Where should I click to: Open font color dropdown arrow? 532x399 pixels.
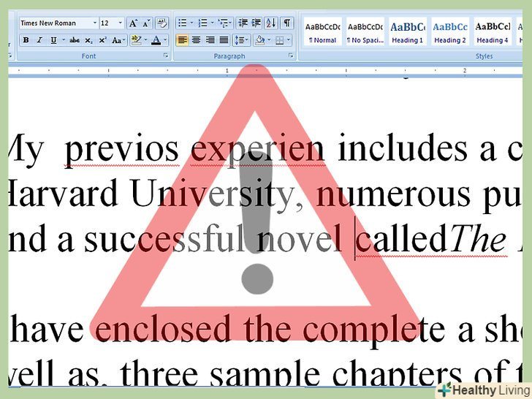[165, 40]
